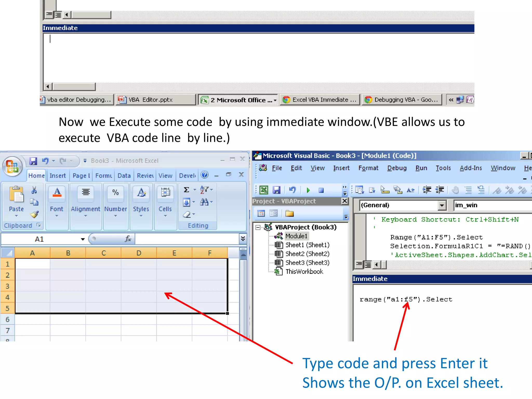Open the Undo history dropdown arrow
Viewport: 532px width, 399px height.
[x=53, y=161]
